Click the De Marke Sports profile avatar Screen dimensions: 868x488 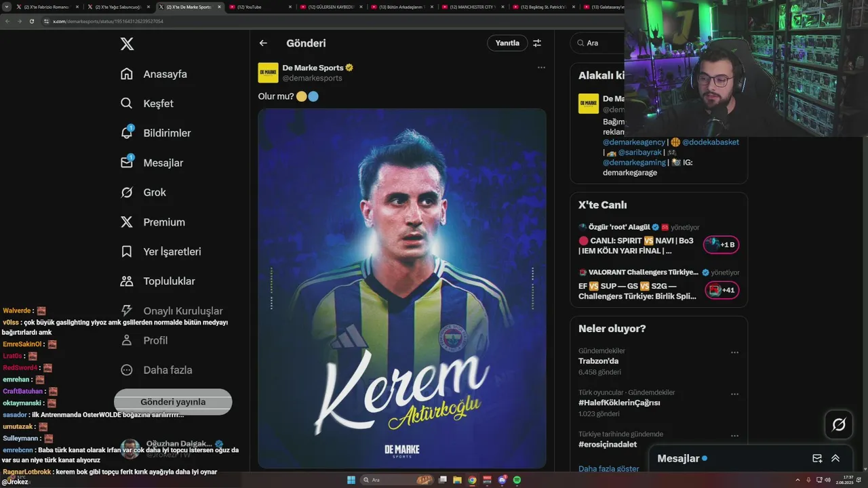click(268, 73)
